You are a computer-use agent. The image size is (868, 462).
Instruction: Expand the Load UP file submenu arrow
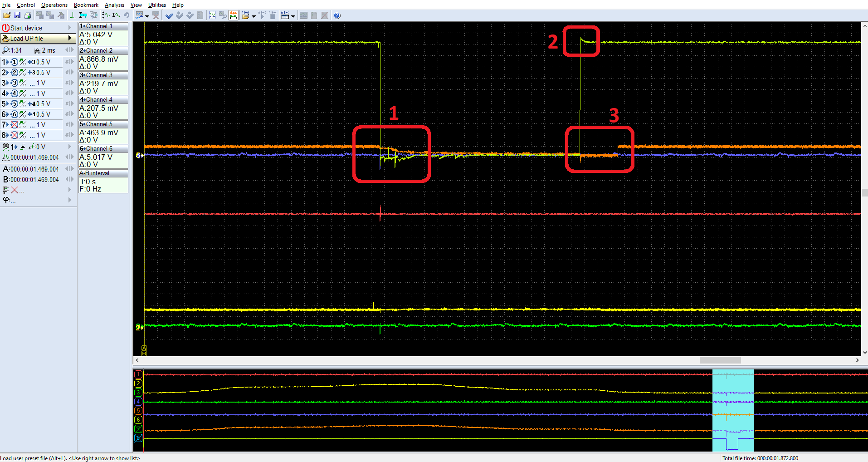(70, 38)
